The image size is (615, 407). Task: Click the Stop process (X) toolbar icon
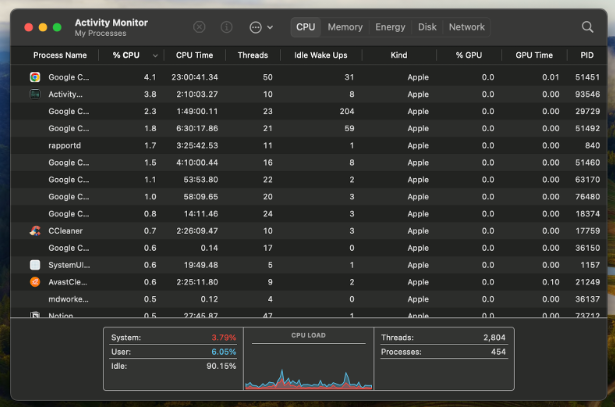tap(199, 28)
